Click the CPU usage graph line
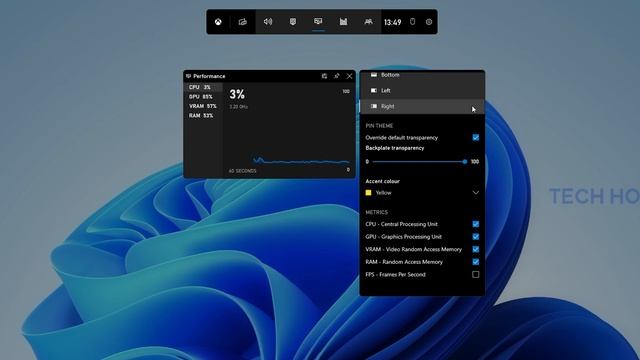 click(x=301, y=162)
